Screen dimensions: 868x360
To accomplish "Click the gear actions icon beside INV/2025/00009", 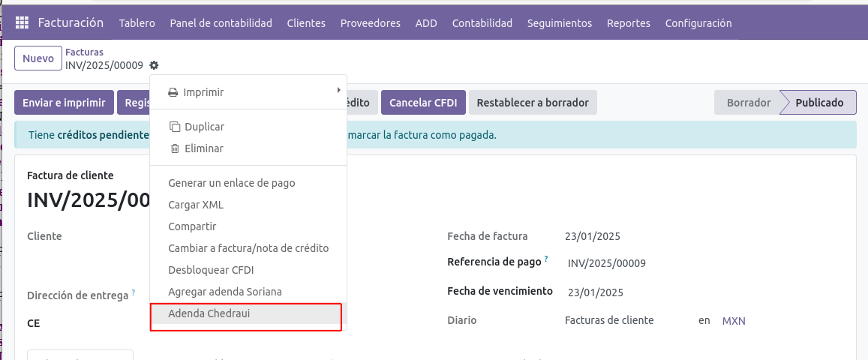I will [x=154, y=65].
